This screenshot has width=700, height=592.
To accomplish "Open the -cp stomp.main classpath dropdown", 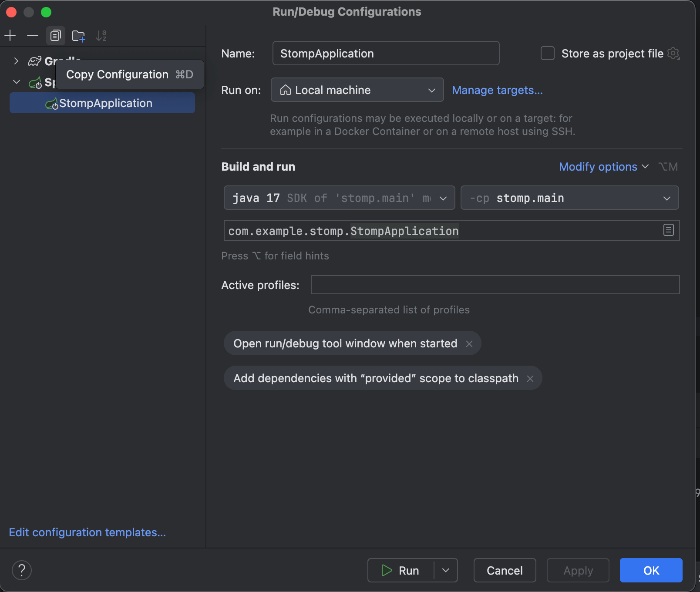I will tap(569, 198).
